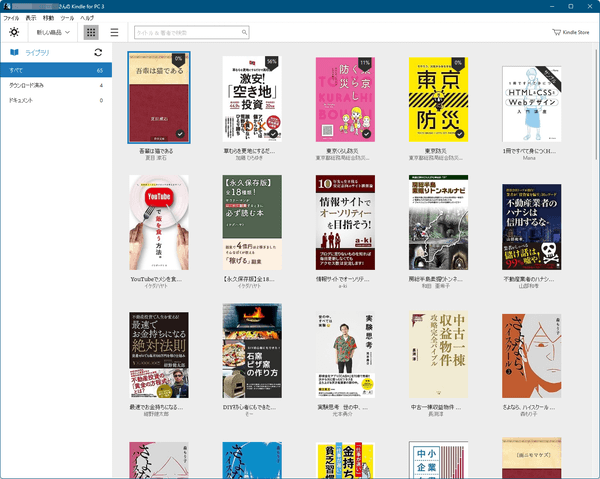Open the ツール menu

click(66, 18)
